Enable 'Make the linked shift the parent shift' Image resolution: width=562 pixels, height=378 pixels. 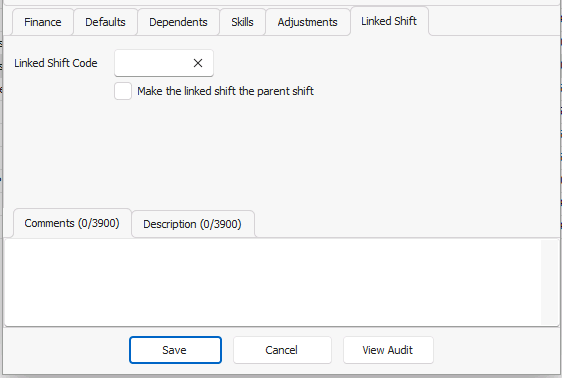[x=123, y=91]
